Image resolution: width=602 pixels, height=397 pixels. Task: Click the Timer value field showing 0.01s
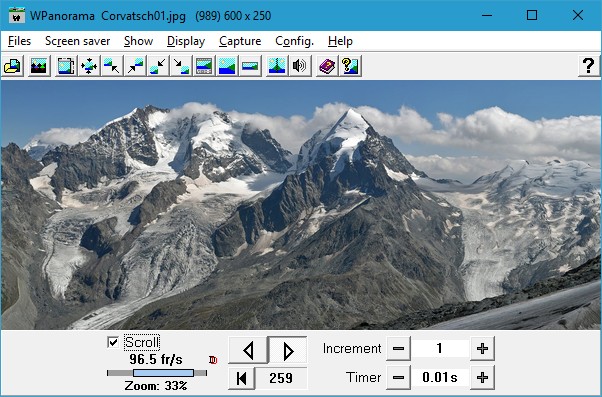[440, 377]
